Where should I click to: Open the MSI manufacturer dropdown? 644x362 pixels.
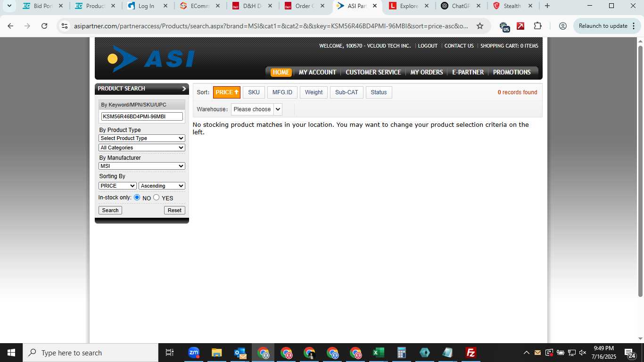[x=142, y=166]
